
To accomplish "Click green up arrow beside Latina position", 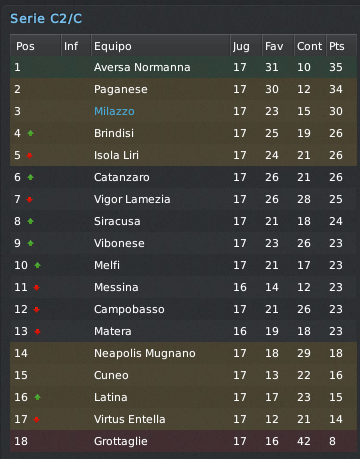I will click(x=37, y=397).
